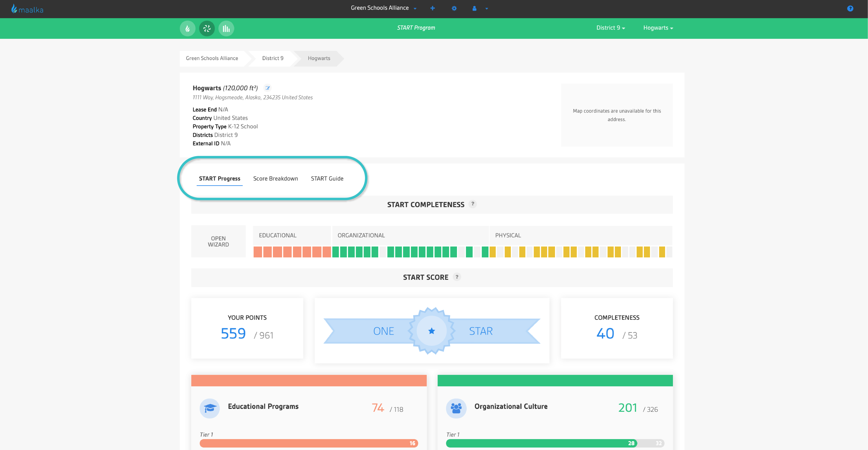Click the Completeness 40 of 53 card
Image resolution: width=868 pixels, height=450 pixels.
[x=617, y=328]
